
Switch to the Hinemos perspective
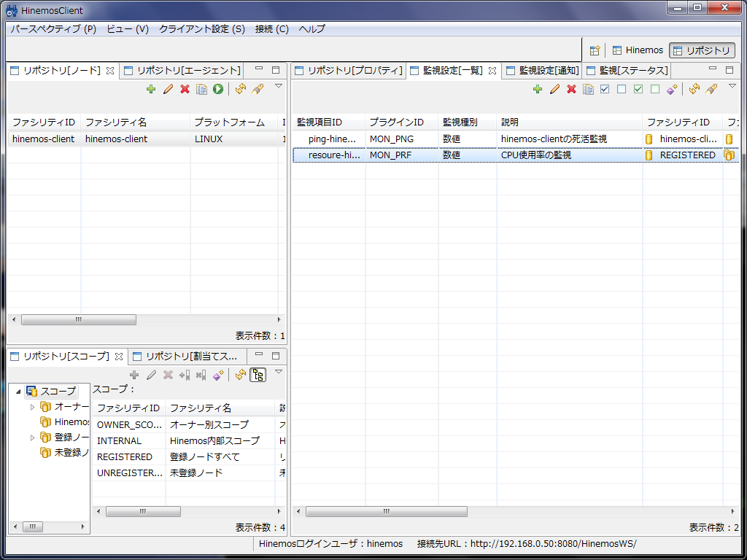[x=638, y=50]
